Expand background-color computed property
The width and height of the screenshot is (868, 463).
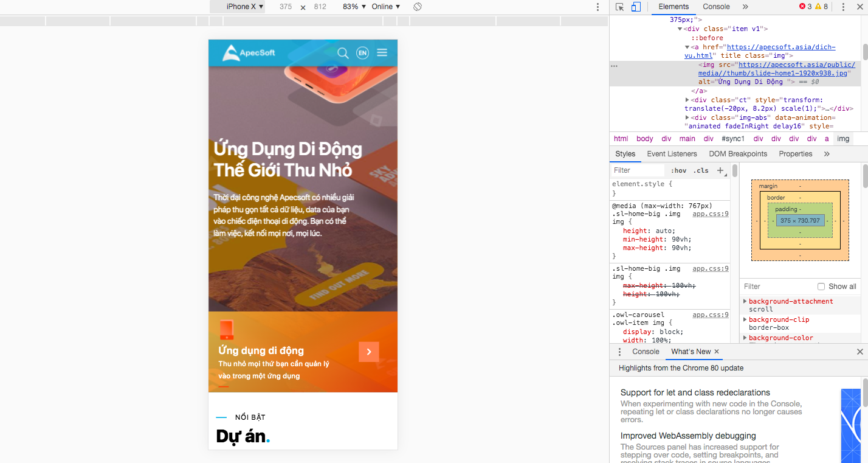(745, 338)
